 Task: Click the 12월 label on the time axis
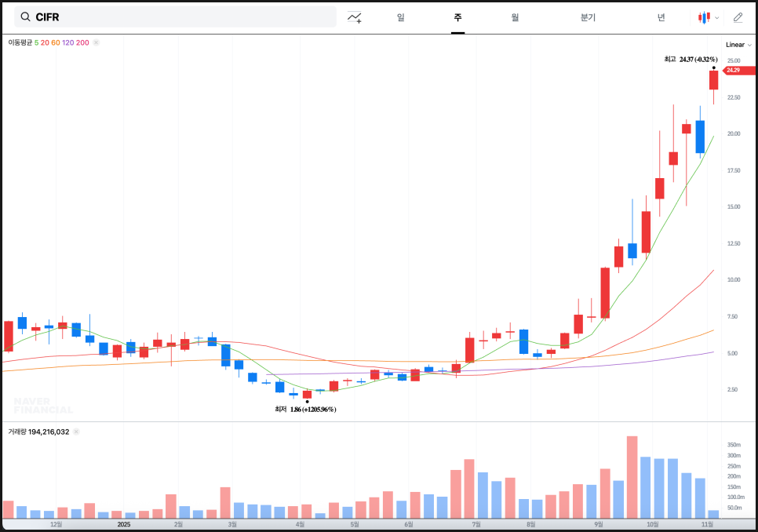(56, 524)
